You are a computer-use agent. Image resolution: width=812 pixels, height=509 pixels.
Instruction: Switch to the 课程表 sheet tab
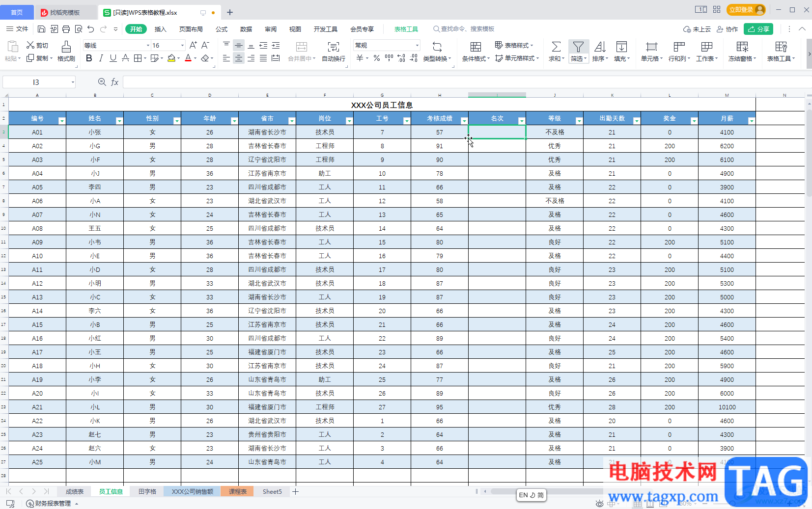[238, 491]
